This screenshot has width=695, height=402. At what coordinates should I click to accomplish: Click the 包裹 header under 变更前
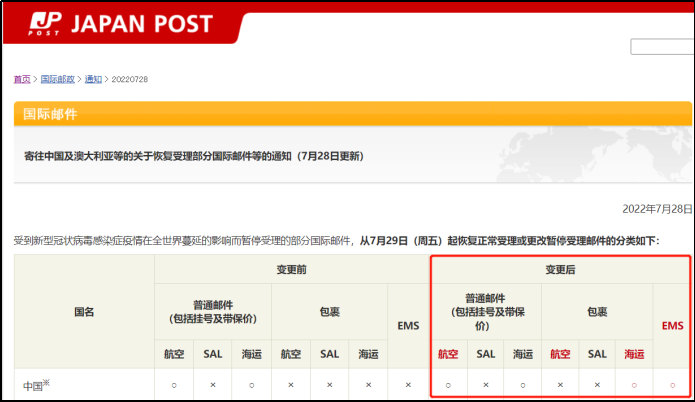click(329, 312)
